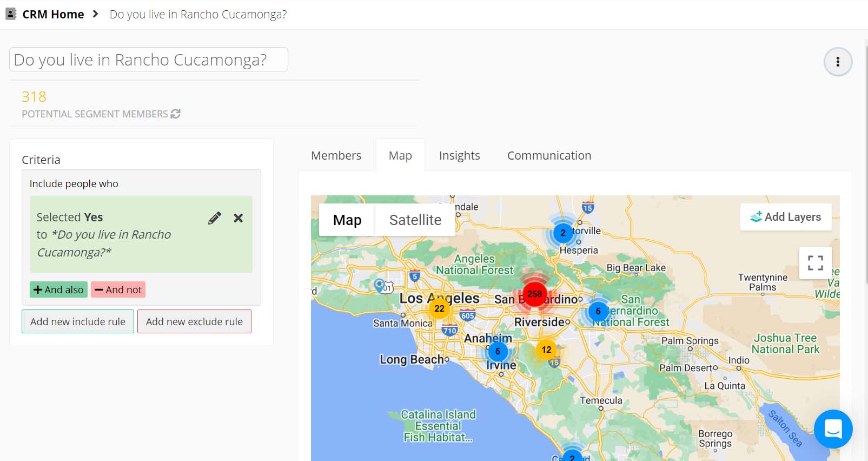The width and height of the screenshot is (868, 461).
Task: Refresh potential segment members count
Action: (175, 114)
